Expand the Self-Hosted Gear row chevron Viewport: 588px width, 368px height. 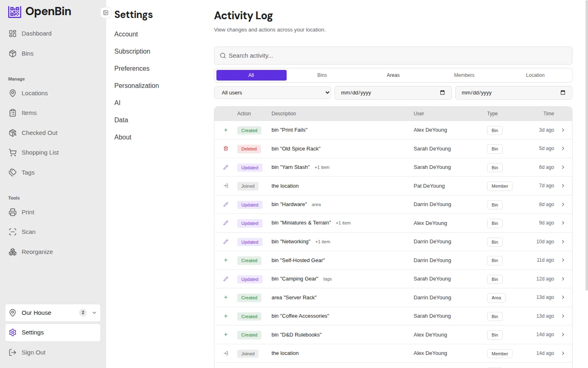click(x=563, y=260)
